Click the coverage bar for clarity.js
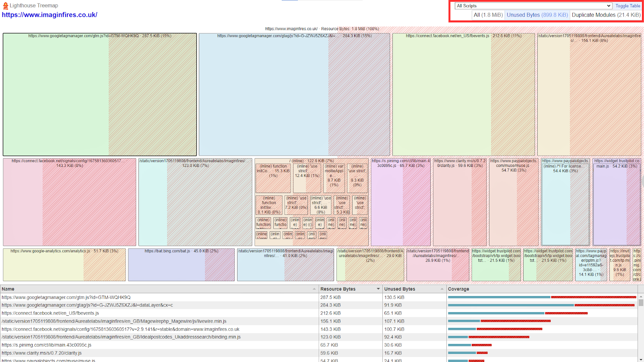 (468, 353)
